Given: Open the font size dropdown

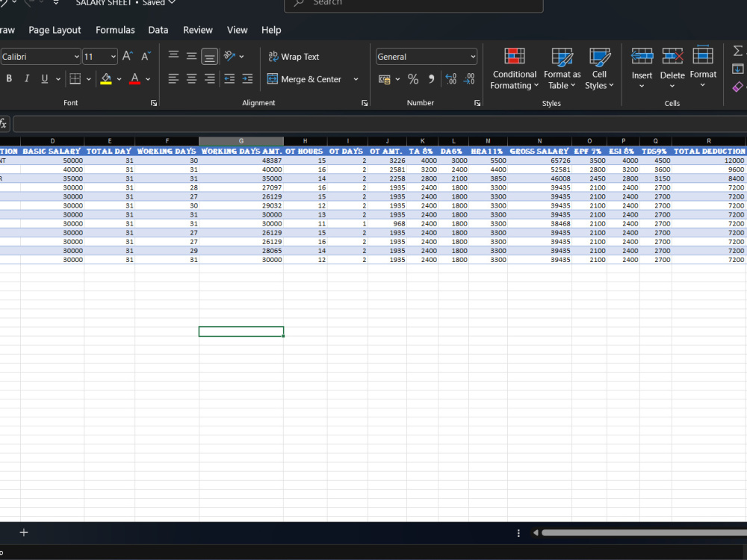Looking at the screenshot, I should pyautogui.click(x=114, y=57).
